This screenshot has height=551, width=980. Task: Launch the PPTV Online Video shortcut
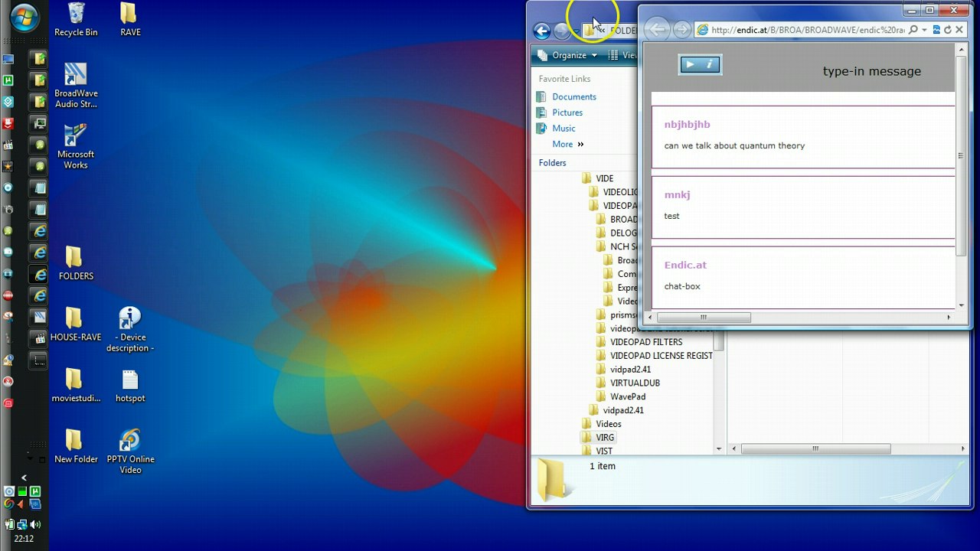coord(130,452)
